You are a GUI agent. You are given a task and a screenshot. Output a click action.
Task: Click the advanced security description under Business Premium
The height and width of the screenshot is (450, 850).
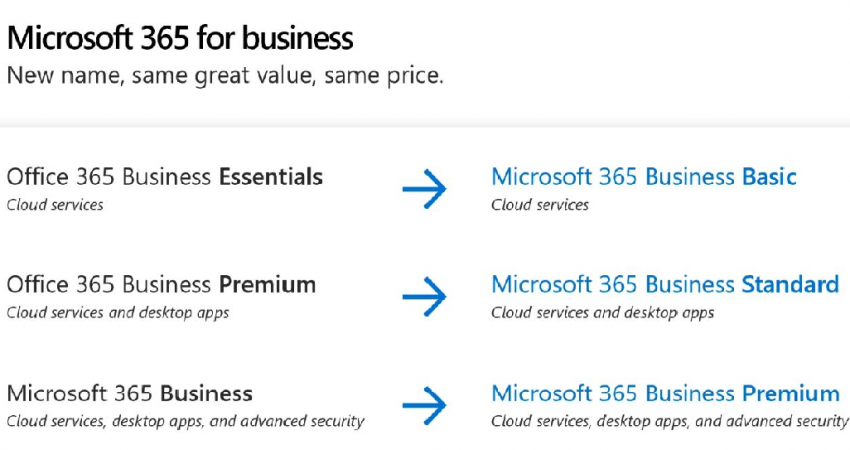670,421
